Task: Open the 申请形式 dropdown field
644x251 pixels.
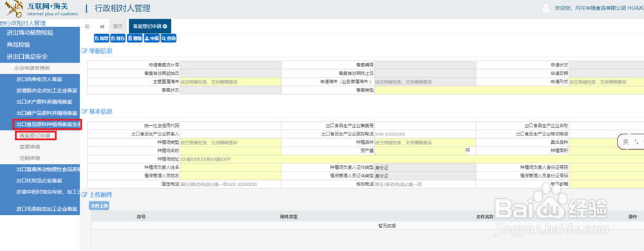Action: pyautogui.click(x=606, y=82)
